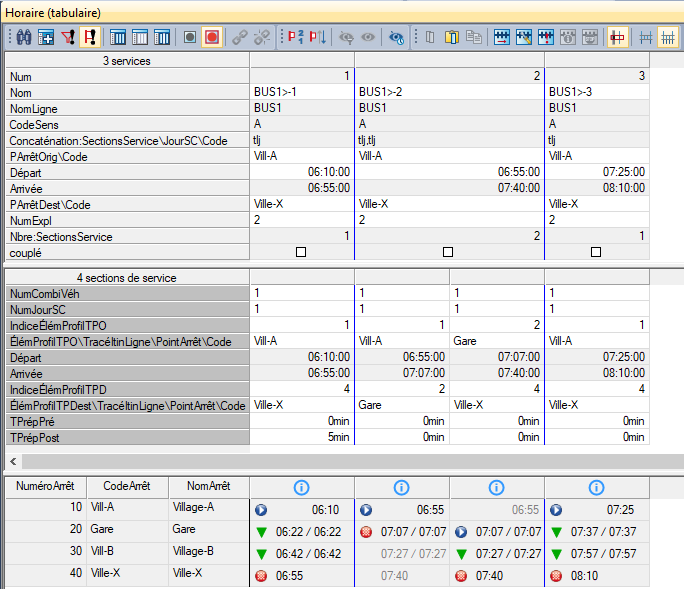This screenshot has width=684, height=589.
Task: Click the filter funnel icon
Action: pos(68,37)
